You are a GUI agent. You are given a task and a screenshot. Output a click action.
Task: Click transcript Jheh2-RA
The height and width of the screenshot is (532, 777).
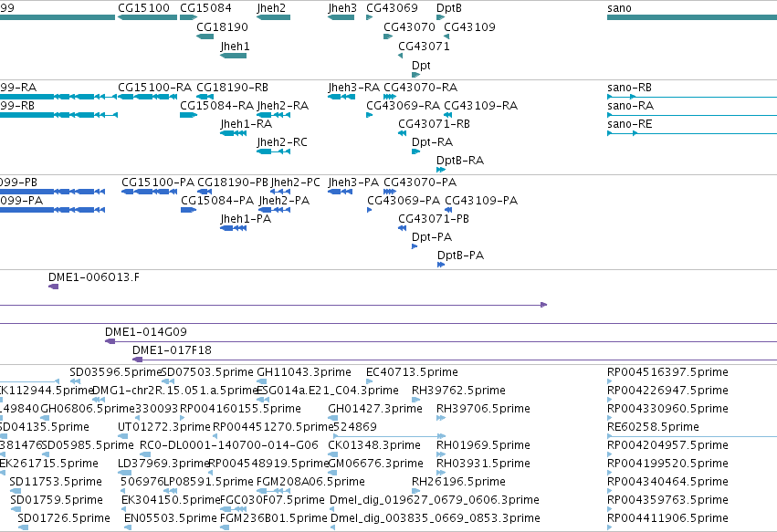282,106
